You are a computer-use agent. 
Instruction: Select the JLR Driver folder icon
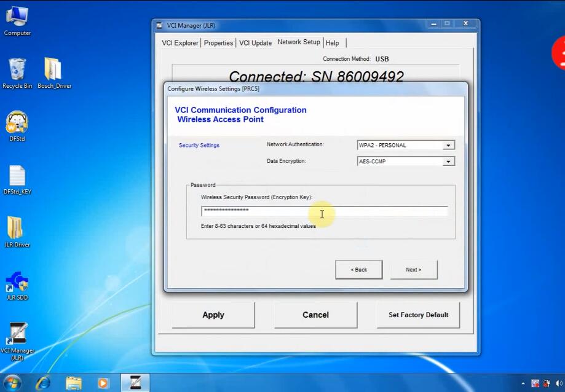point(17,232)
